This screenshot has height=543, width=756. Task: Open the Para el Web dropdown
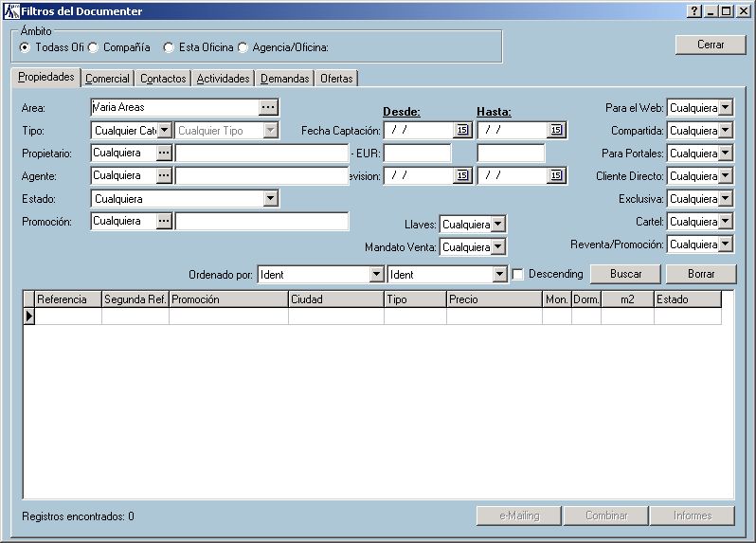(x=726, y=107)
